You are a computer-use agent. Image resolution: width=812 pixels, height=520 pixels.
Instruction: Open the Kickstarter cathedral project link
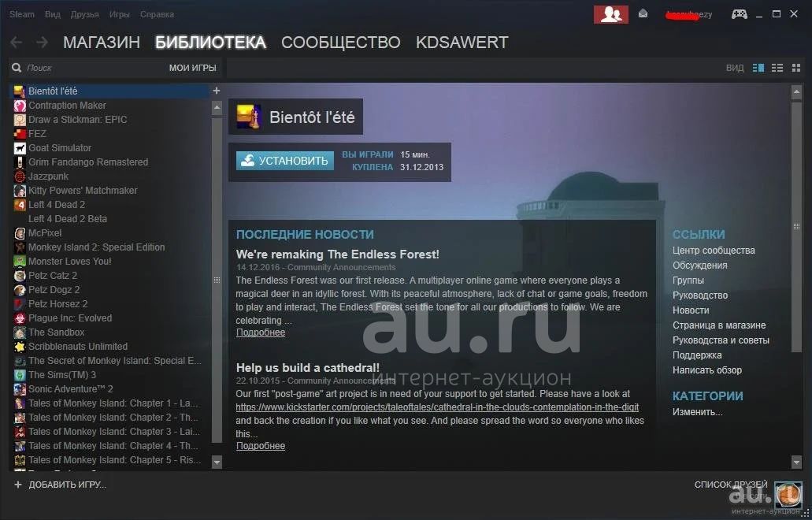[437, 407]
